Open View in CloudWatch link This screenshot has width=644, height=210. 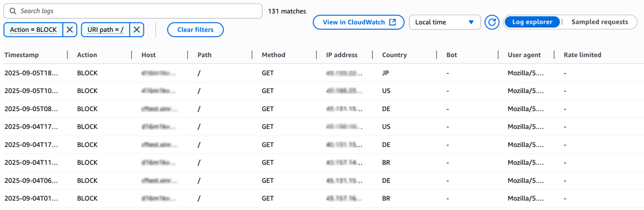coord(354,22)
